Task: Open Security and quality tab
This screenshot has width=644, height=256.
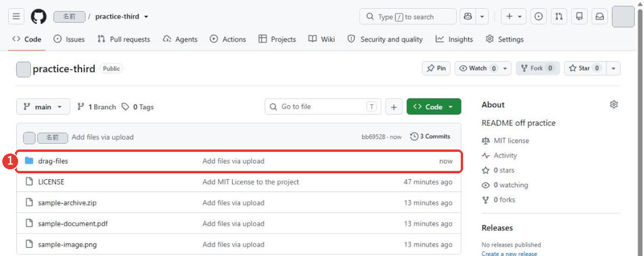Action: pyautogui.click(x=385, y=39)
